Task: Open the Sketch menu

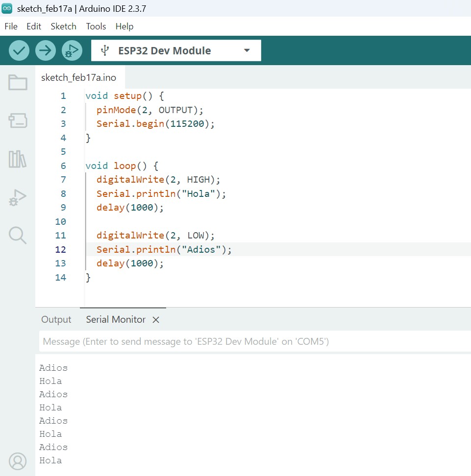Action: coord(63,26)
